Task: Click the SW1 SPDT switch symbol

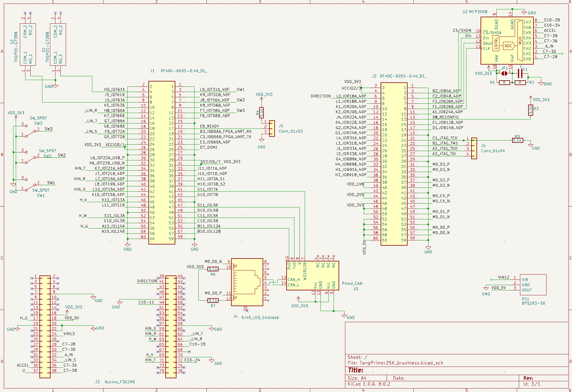Action: point(30,185)
